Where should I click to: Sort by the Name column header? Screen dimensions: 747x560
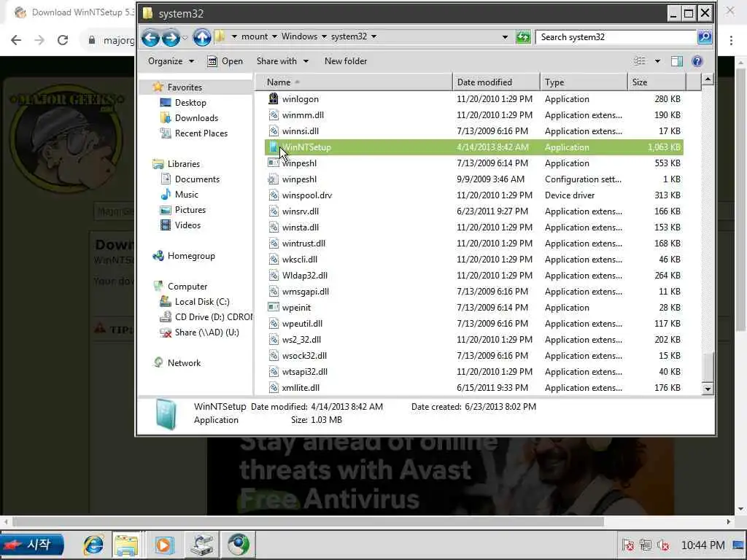(x=354, y=82)
